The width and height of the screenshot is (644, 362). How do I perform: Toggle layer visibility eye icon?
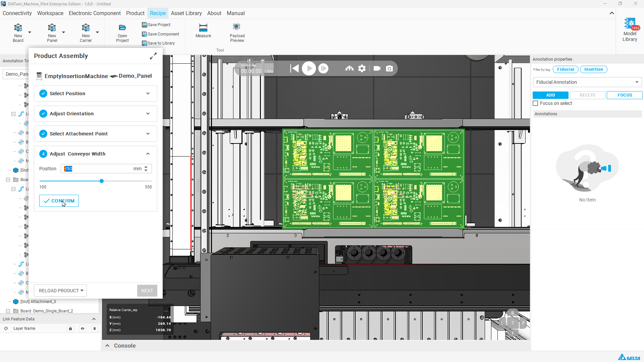(x=83, y=328)
